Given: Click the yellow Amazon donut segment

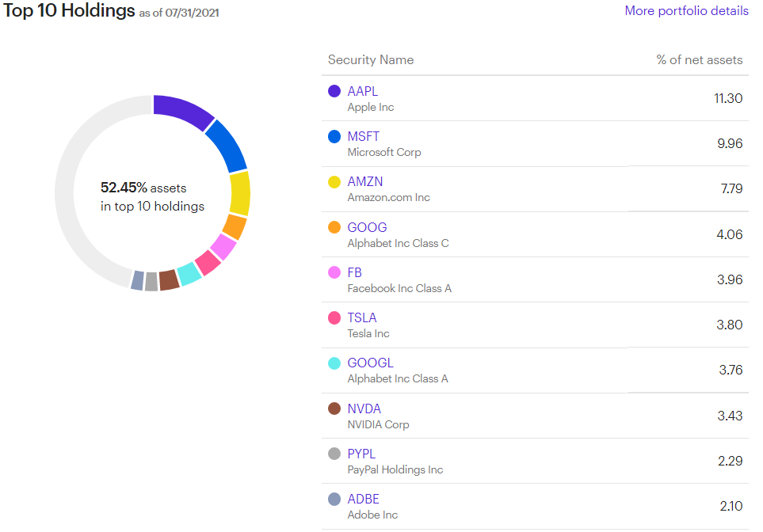Looking at the screenshot, I should click(239, 193).
